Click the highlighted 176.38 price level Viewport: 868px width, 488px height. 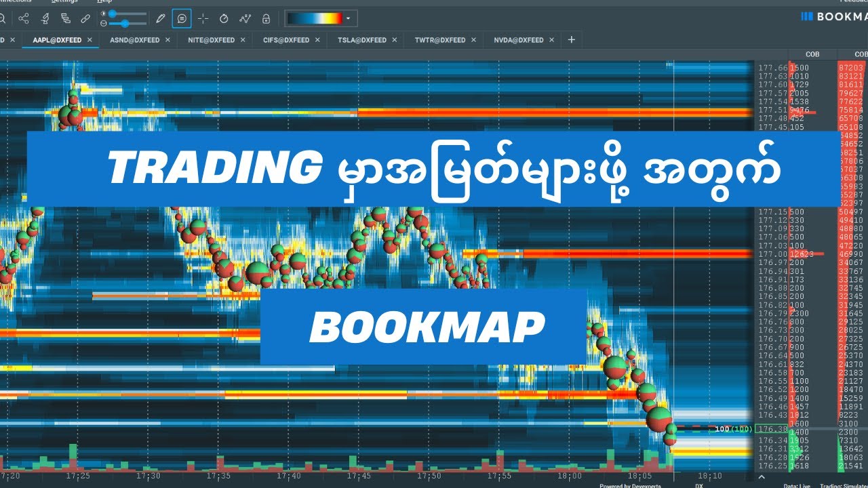click(772, 429)
